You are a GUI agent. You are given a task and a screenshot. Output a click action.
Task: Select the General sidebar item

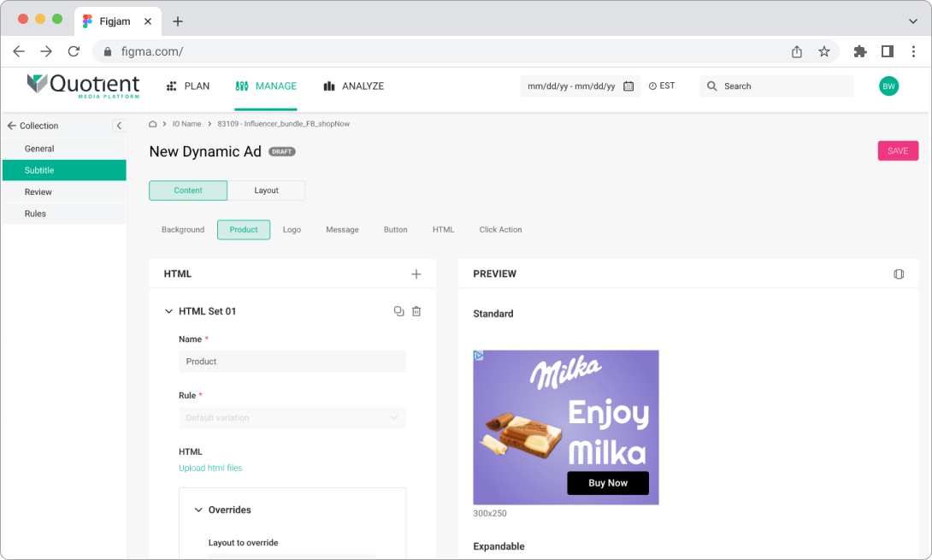64,149
